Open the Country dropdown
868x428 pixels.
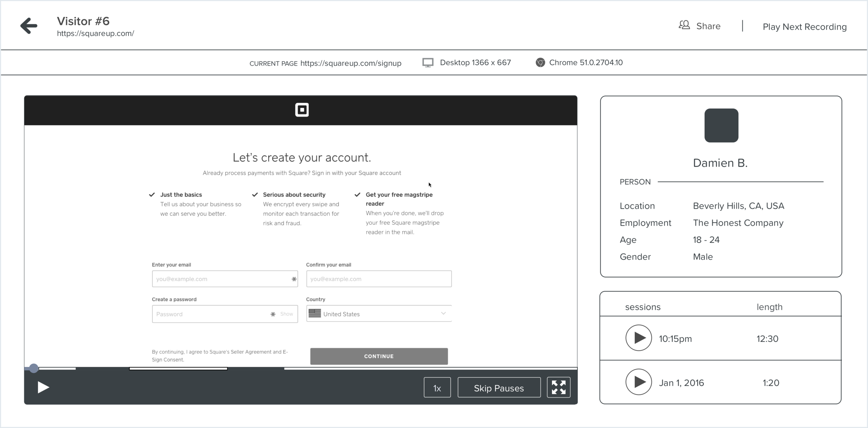tap(379, 314)
